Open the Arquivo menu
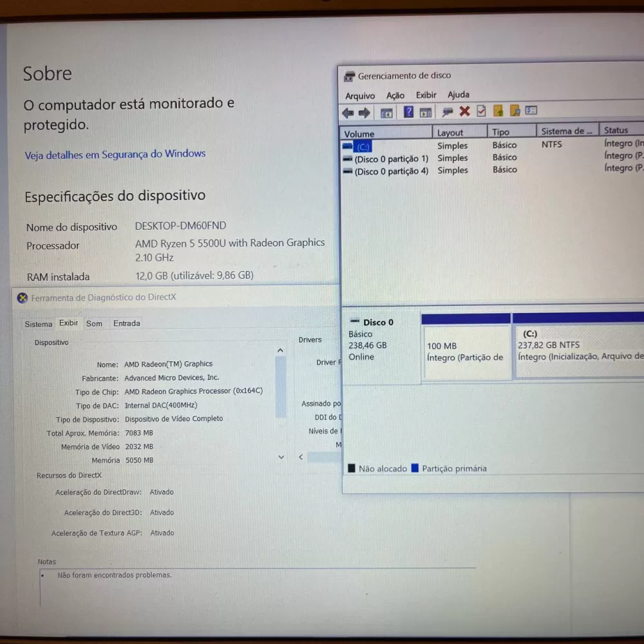644x644 pixels. 360,96
